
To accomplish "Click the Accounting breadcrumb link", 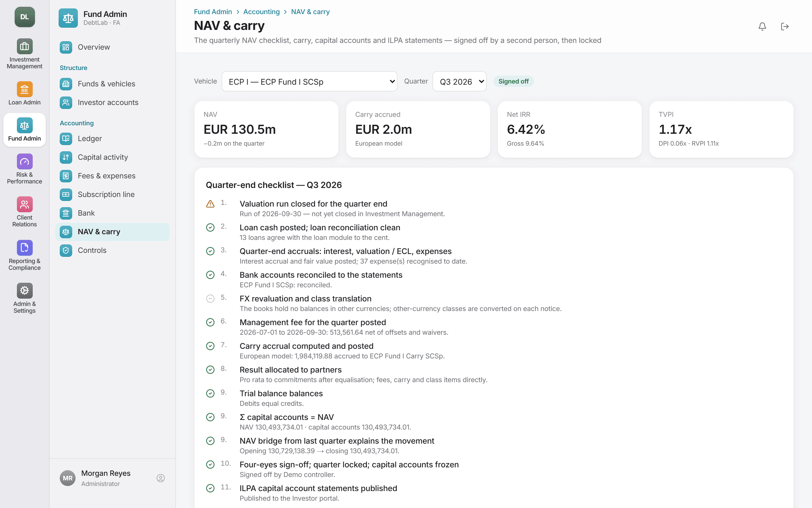I will [261, 12].
